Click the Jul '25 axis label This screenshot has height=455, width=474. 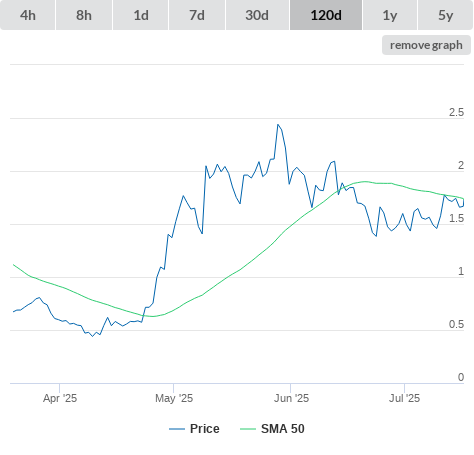tap(404, 398)
